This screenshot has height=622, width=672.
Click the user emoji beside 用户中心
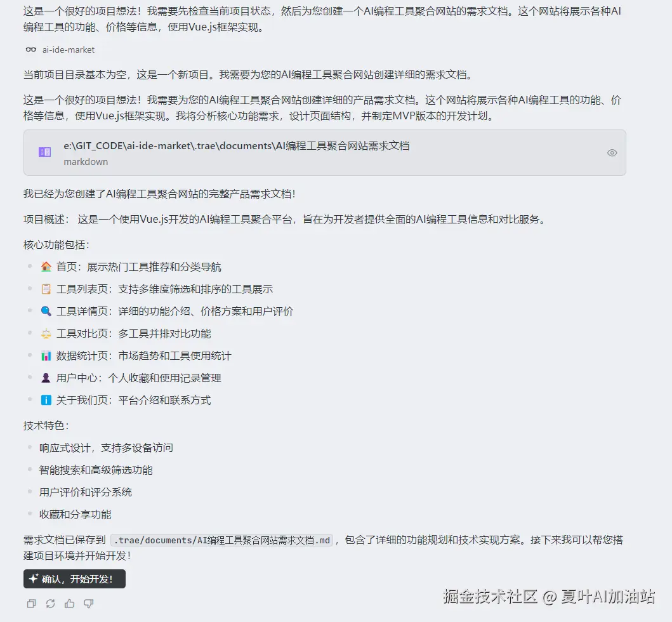[45, 378]
